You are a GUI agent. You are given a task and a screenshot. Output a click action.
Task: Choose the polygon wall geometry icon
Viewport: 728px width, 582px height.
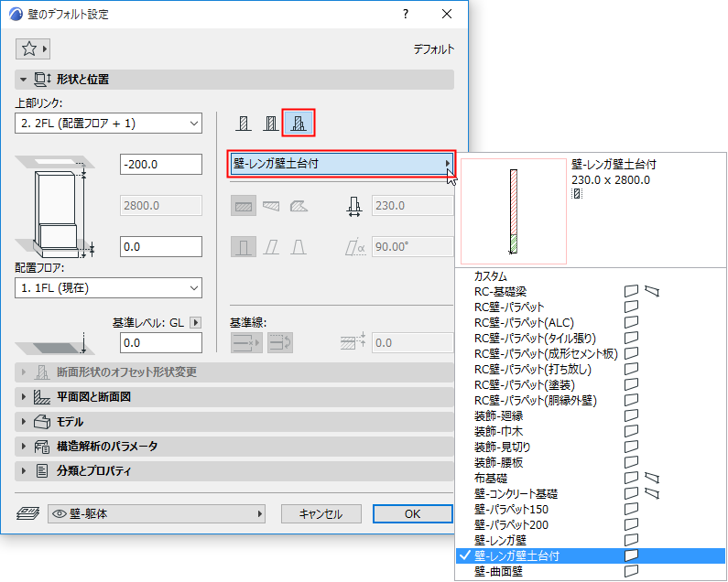tap(299, 206)
